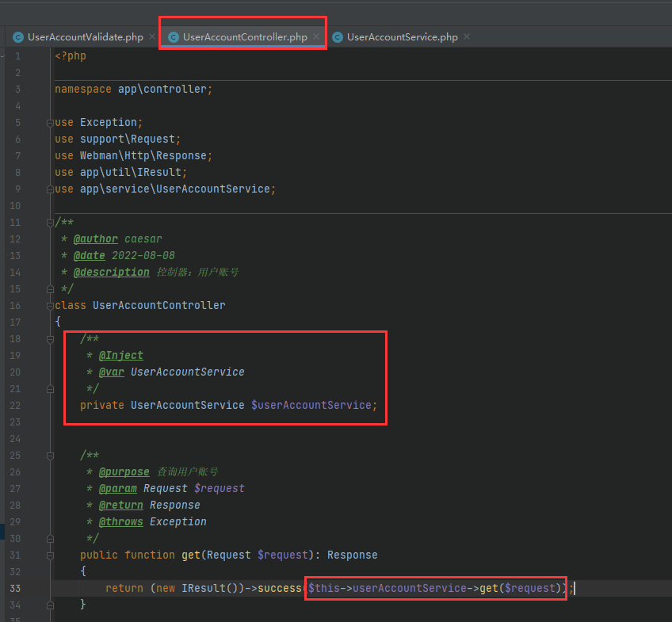Click the class icon on UserAccountValidate.php tab
Screen dimensions: 672x622
18,37
